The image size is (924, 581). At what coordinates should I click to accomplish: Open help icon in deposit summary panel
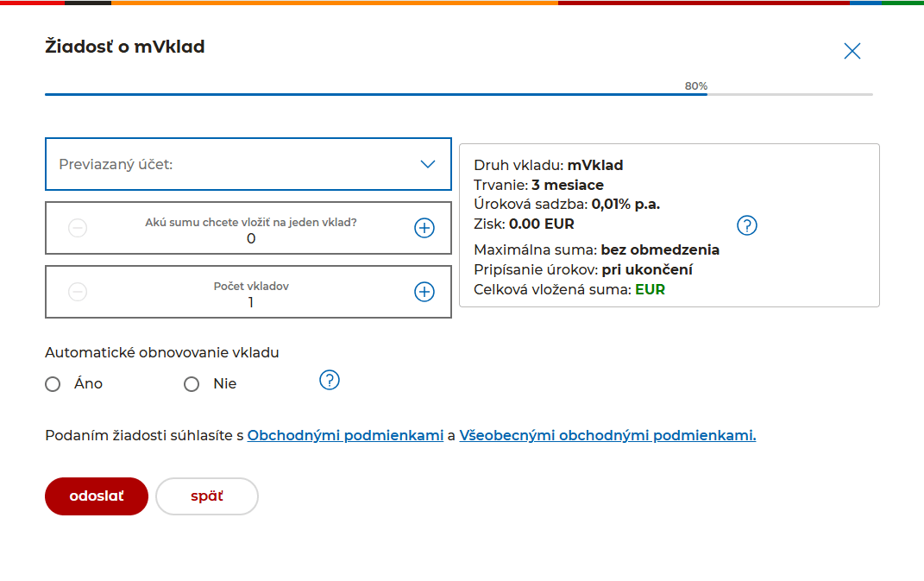click(x=747, y=225)
